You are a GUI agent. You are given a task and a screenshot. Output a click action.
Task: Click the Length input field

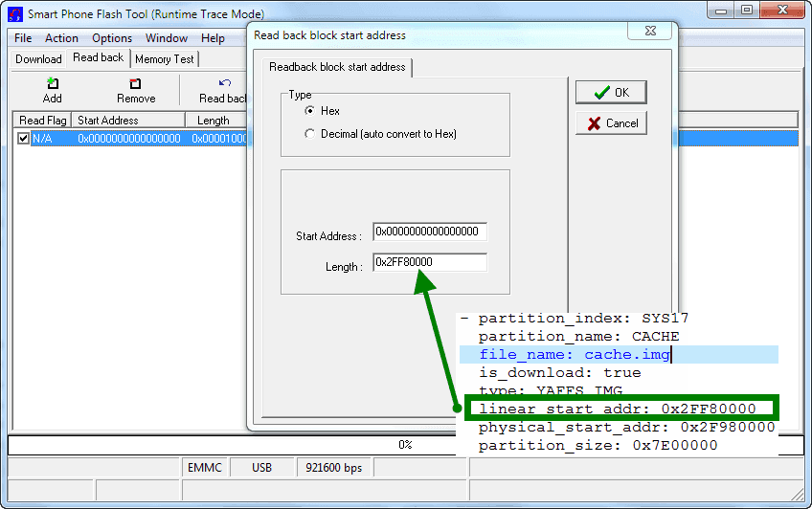[x=430, y=262]
